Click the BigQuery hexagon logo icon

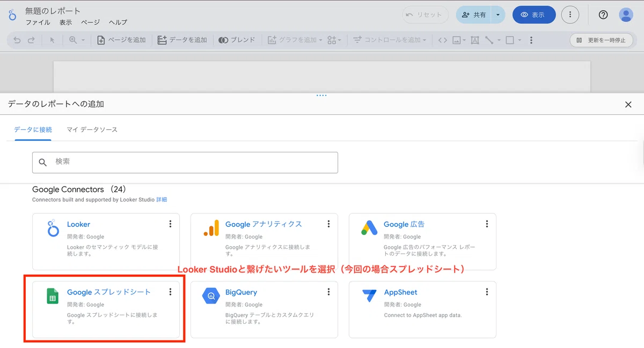211,296
